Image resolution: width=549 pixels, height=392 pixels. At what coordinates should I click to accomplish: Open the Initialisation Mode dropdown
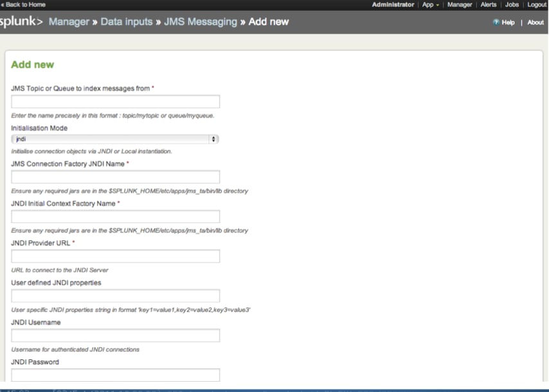point(116,139)
